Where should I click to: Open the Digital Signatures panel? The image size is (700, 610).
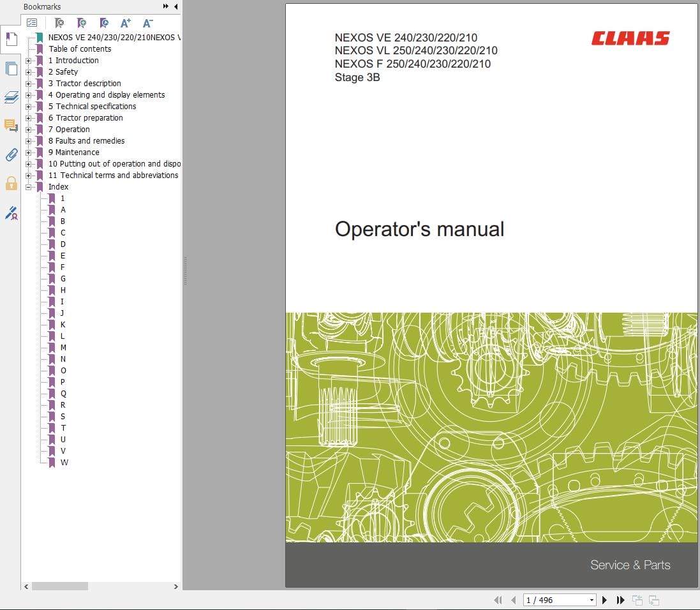pos(10,212)
